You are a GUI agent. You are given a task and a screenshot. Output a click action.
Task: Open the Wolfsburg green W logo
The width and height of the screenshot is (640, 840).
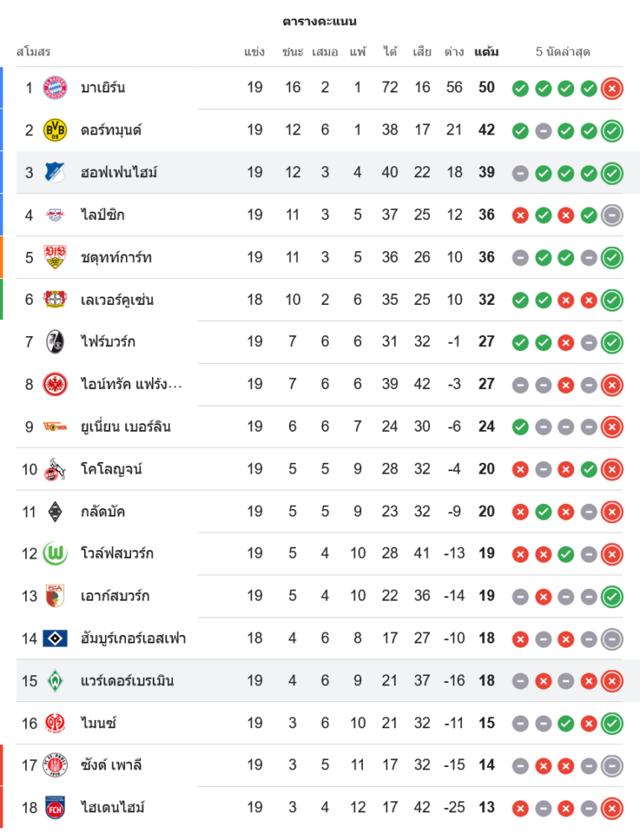55,554
